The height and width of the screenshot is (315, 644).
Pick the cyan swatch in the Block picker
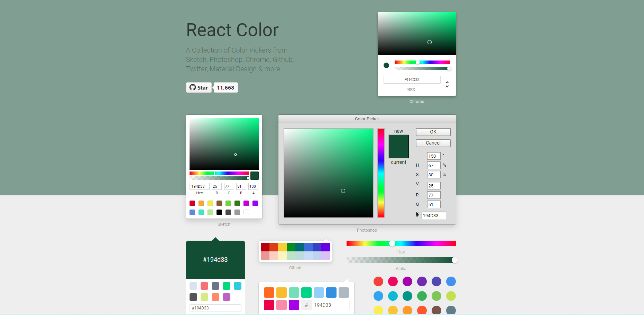238,286
